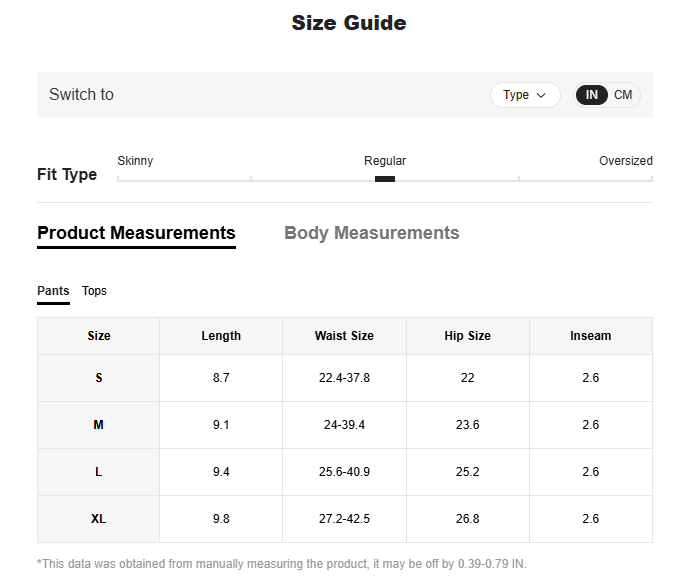Switch units to IN
The height and width of the screenshot is (579, 690).
pyautogui.click(x=591, y=95)
